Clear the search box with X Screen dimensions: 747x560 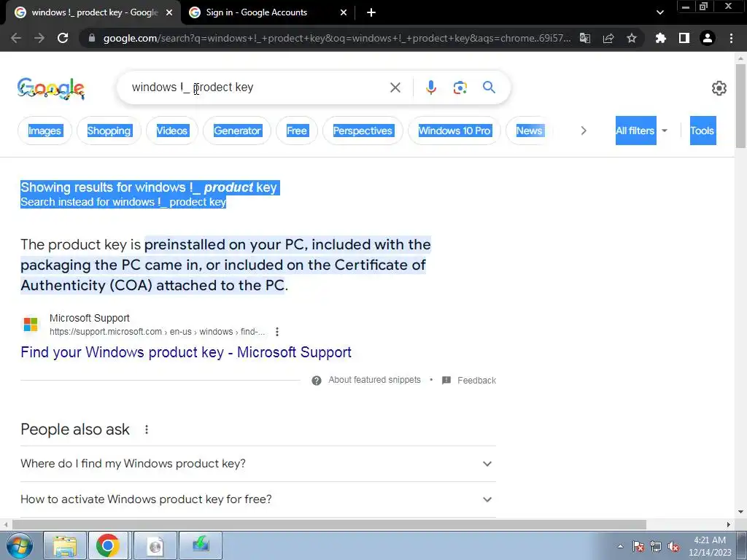tap(395, 87)
